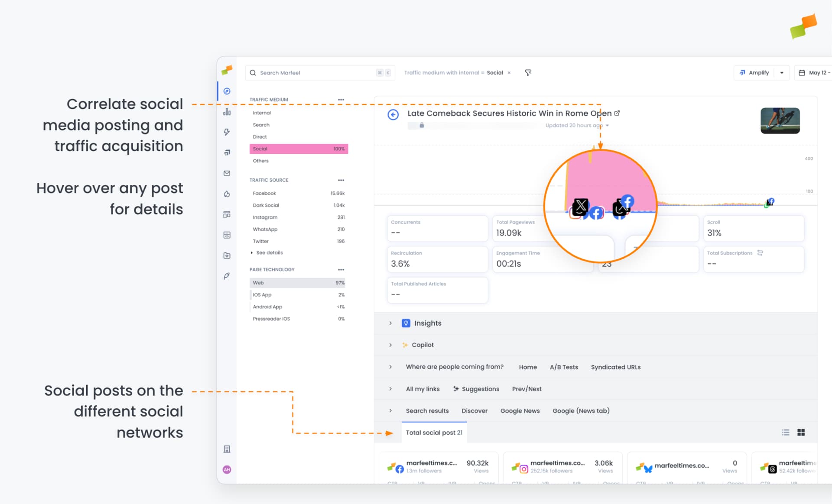Image resolution: width=832 pixels, height=504 pixels.
Task: Open the Discover tab
Action: coord(474,411)
